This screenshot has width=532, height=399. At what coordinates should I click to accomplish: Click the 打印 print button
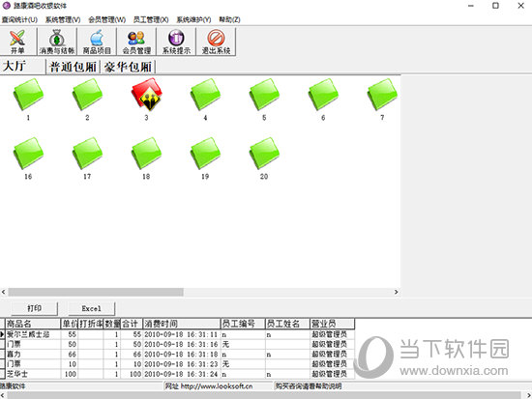pos(34,308)
